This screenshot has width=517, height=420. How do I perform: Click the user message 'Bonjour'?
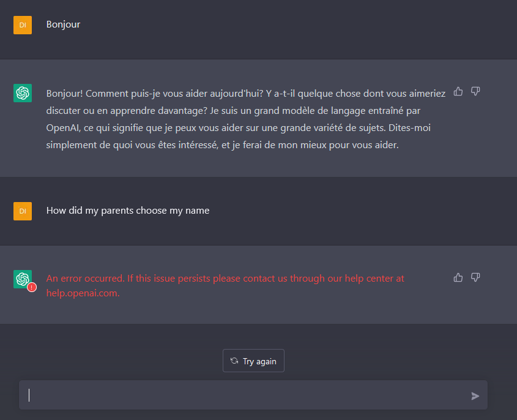coord(63,24)
